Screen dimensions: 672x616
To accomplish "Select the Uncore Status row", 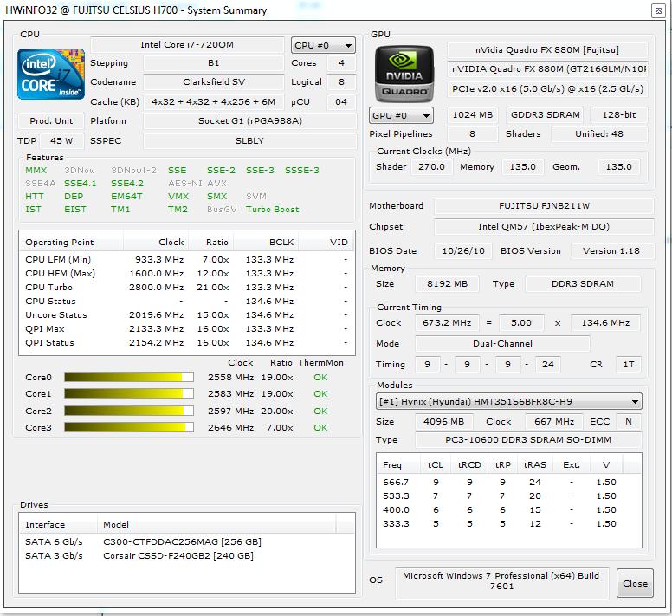I will pos(186,315).
